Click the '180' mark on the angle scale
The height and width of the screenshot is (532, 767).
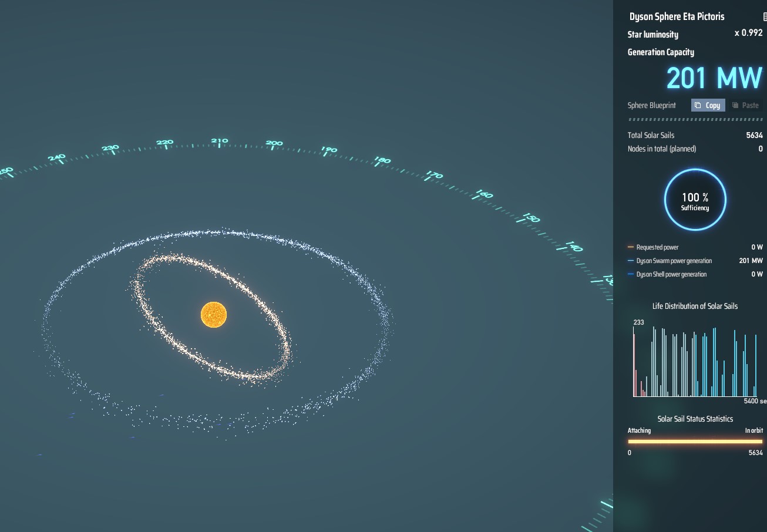[x=382, y=160]
